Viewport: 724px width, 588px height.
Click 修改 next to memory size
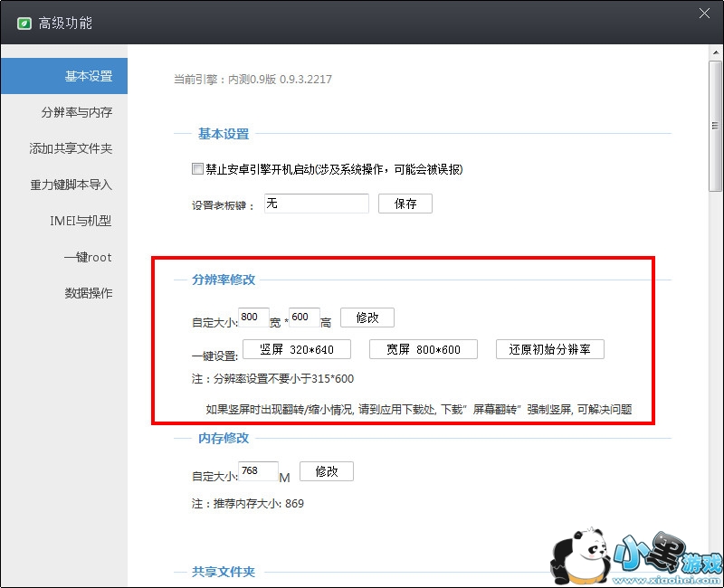click(x=327, y=471)
